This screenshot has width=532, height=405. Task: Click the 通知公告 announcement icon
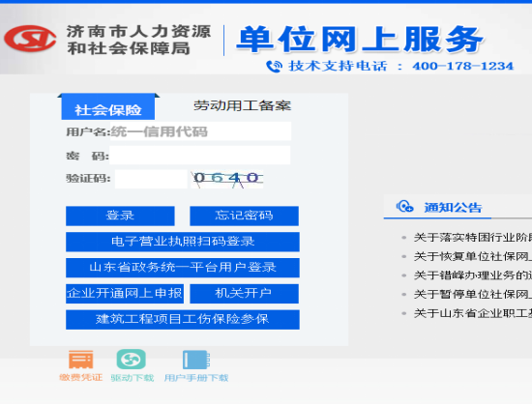point(404,206)
